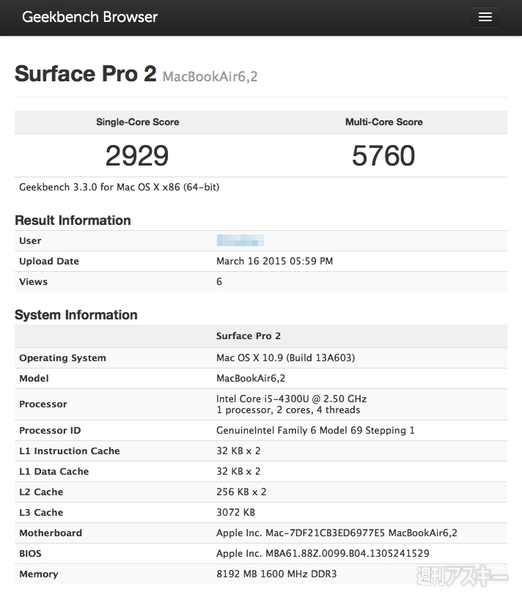Click the Geekbench 3.3.0 version text
Screen dimensions: 522x600
[119, 187]
